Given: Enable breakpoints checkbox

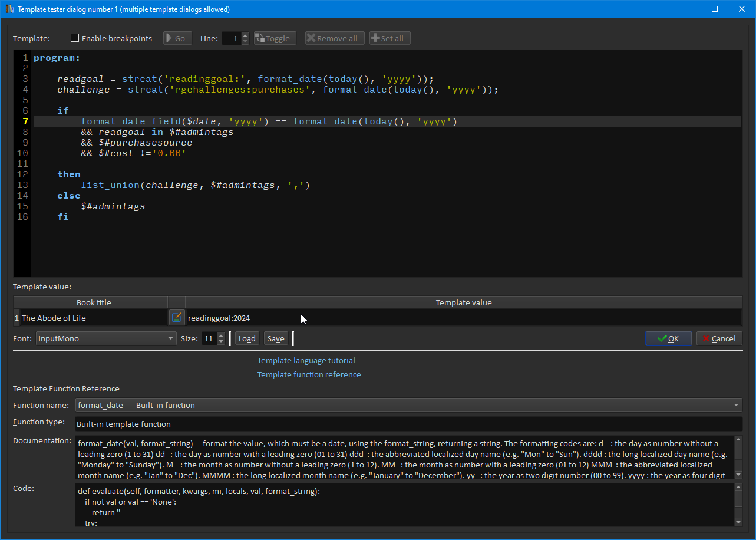Looking at the screenshot, I should coord(75,38).
